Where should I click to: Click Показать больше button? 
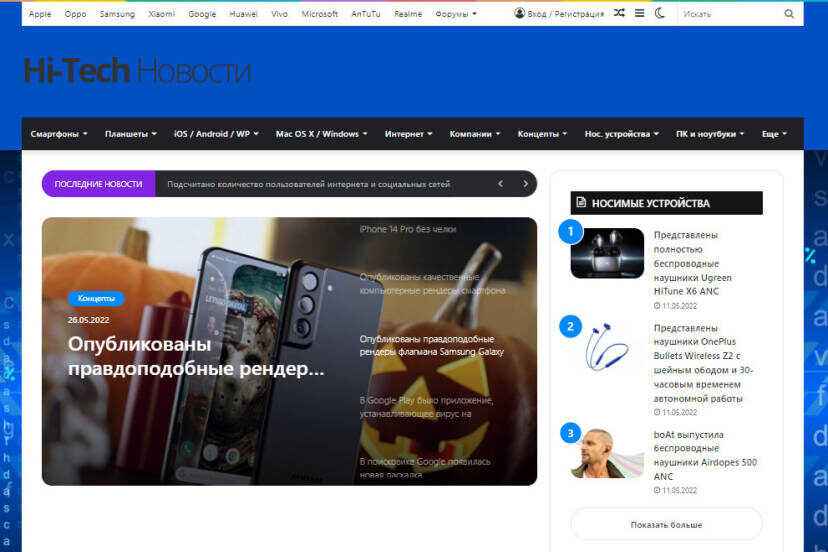(x=666, y=524)
